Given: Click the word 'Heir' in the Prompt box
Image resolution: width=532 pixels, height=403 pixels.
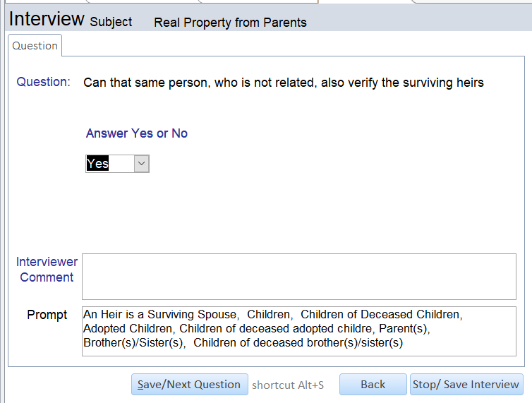Looking at the screenshot, I should [110, 314].
